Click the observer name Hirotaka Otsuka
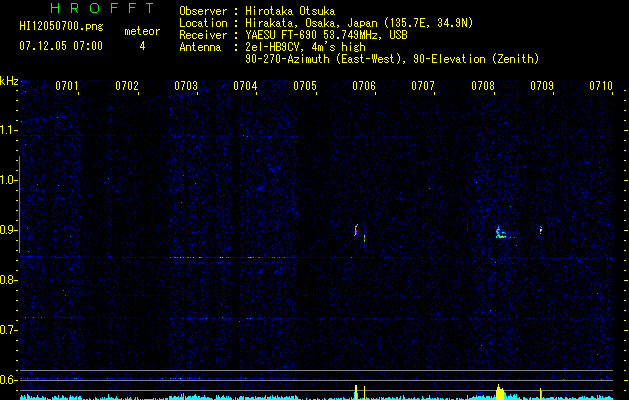This screenshot has height=400, width=629. [288, 11]
